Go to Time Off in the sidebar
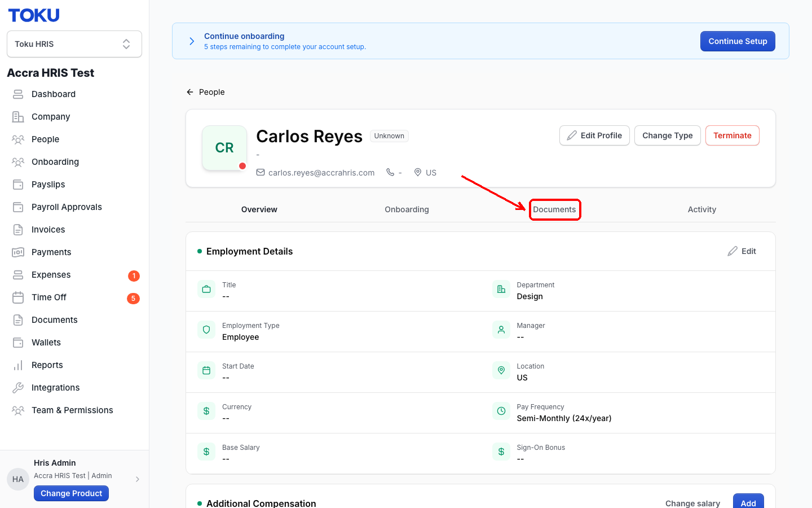This screenshot has height=508, width=812. point(74,297)
